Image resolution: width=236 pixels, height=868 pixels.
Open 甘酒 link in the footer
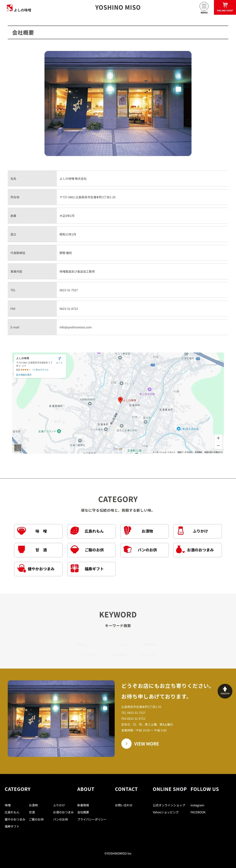32,812
